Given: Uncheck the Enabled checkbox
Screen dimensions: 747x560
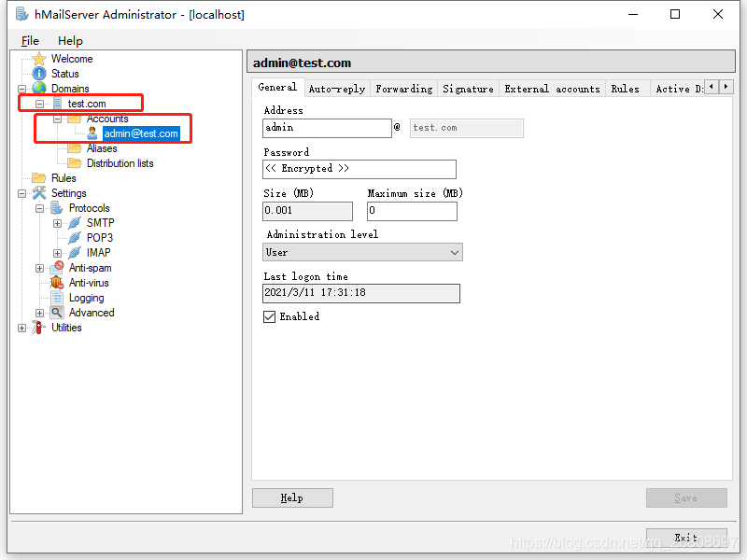Looking at the screenshot, I should click(269, 316).
